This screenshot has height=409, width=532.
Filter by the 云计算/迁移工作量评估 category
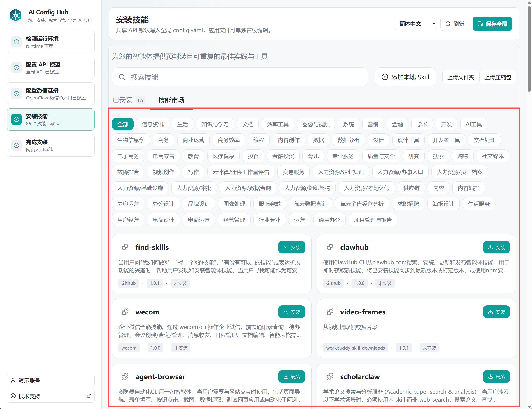[241, 172]
